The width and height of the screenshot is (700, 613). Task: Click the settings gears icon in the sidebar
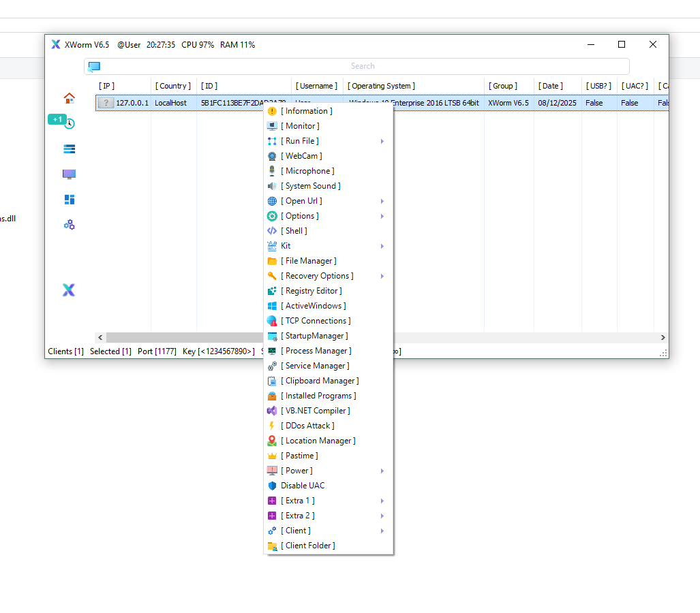(x=69, y=224)
